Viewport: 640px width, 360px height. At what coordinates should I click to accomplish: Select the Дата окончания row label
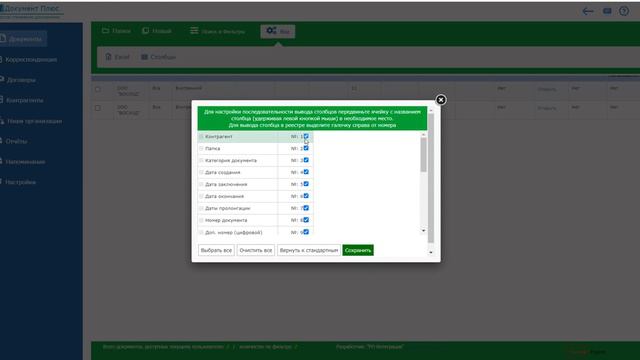tap(224, 196)
